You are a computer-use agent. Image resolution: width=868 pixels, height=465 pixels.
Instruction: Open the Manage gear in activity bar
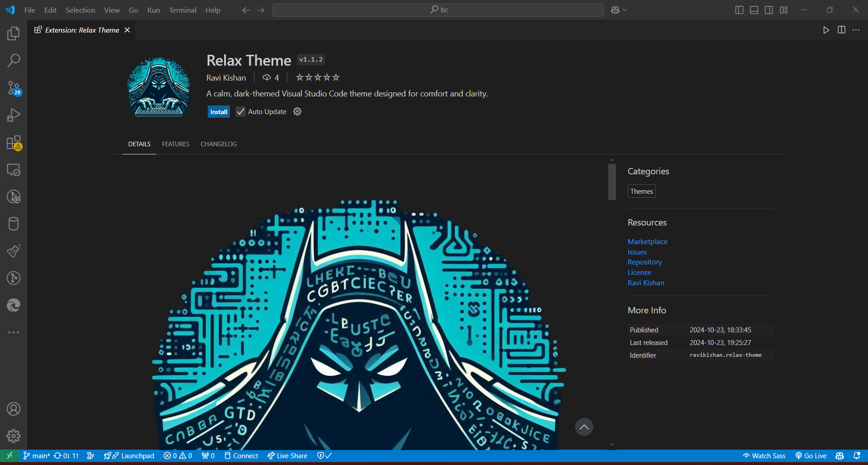click(x=14, y=436)
